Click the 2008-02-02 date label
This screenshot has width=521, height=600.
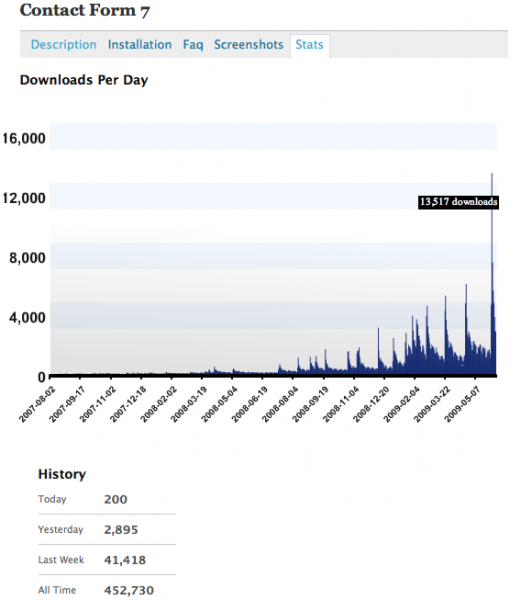point(159,404)
